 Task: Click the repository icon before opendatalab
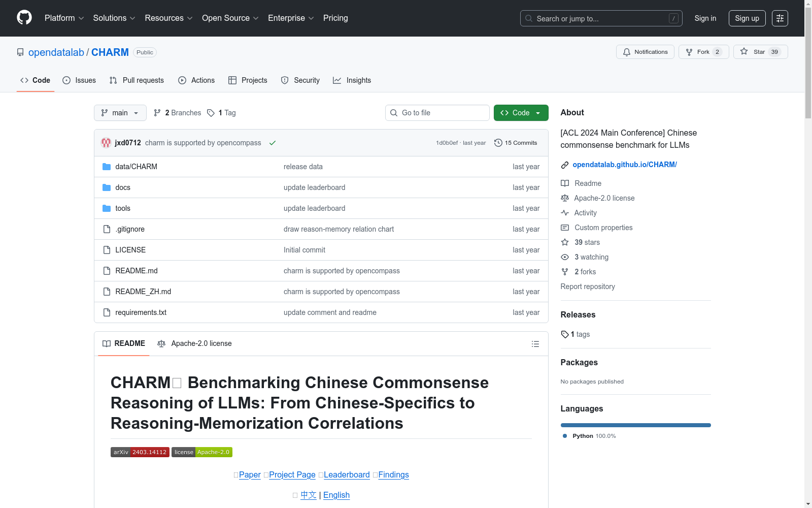tap(20, 52)
